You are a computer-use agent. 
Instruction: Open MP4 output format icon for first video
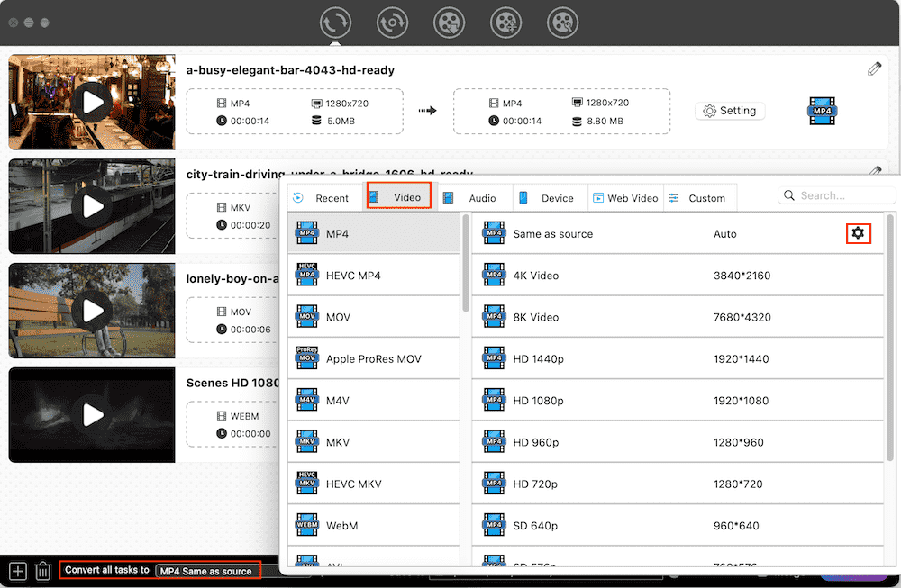coord(822,111)
